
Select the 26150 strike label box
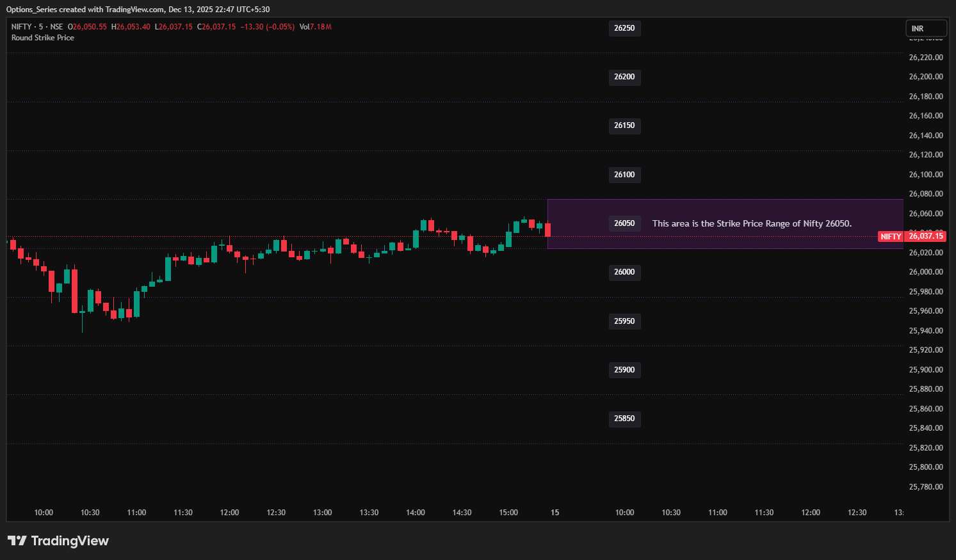[624, 125]
